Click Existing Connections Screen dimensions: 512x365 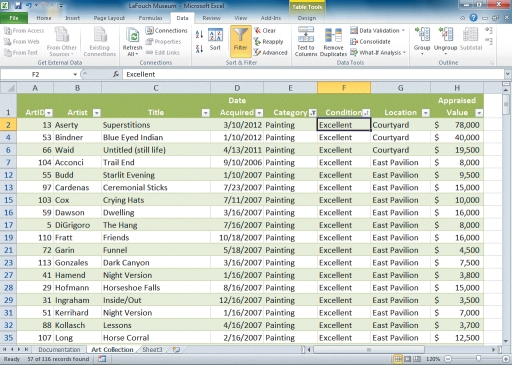(x=100, y=42)
